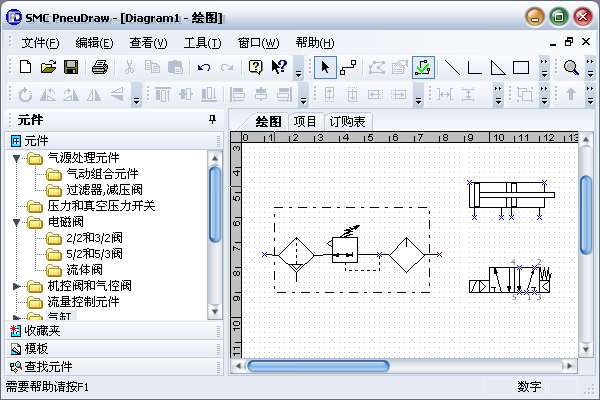Click the New document icon

click(x=26, y=68)
